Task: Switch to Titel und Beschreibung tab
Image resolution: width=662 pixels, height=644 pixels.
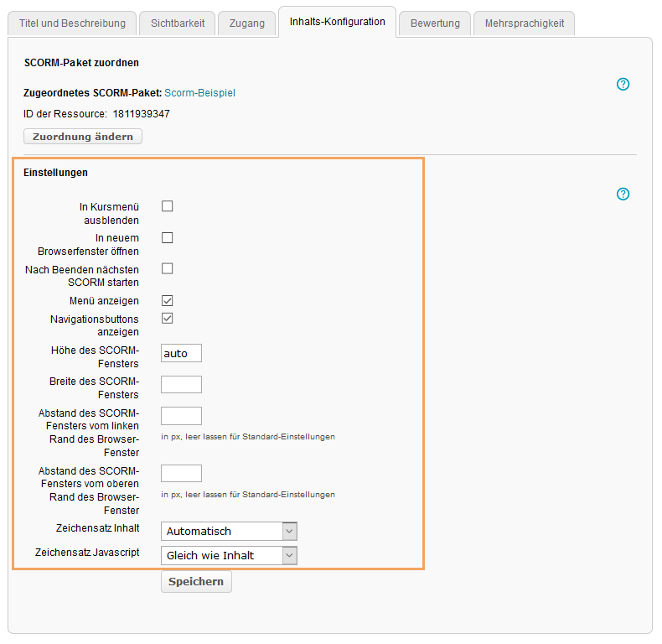Action: pos(72,23)
